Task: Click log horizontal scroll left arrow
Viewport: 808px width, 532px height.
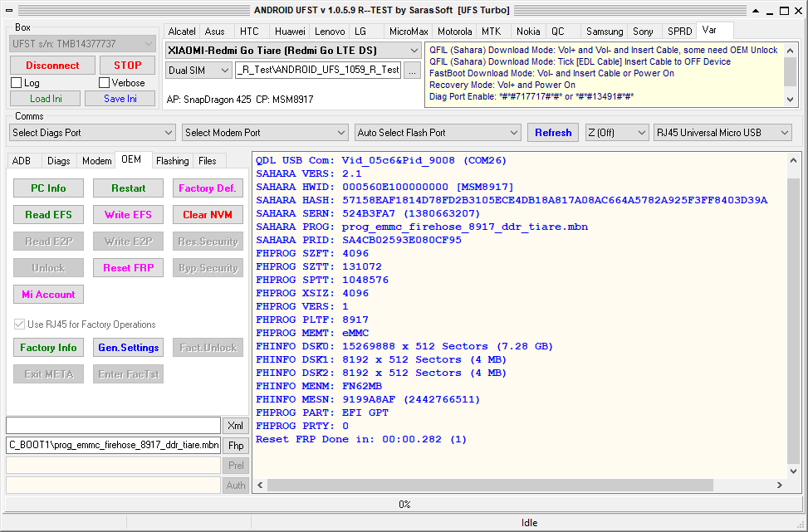Action: pyautogui.click(x=260, y=486)
